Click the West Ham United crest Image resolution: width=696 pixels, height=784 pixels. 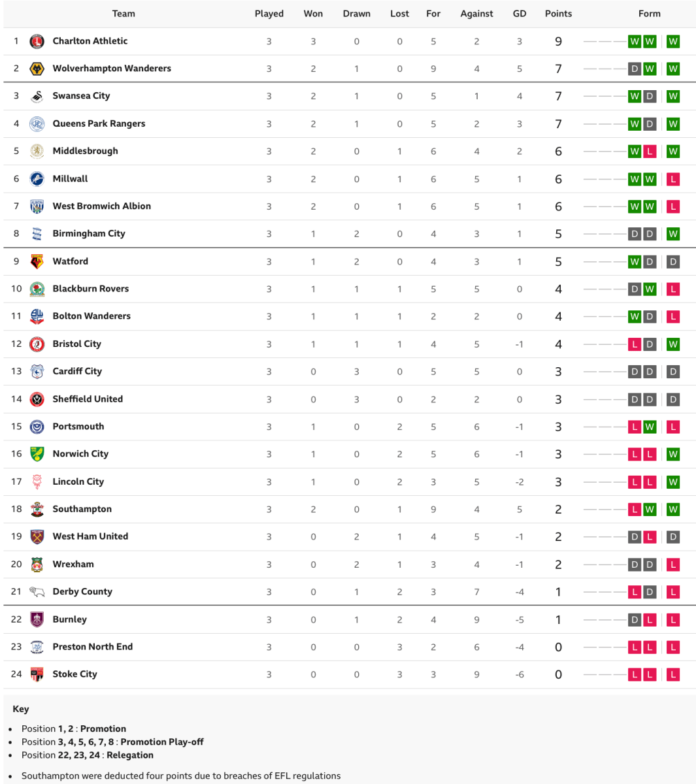click(x=37, y=536)
